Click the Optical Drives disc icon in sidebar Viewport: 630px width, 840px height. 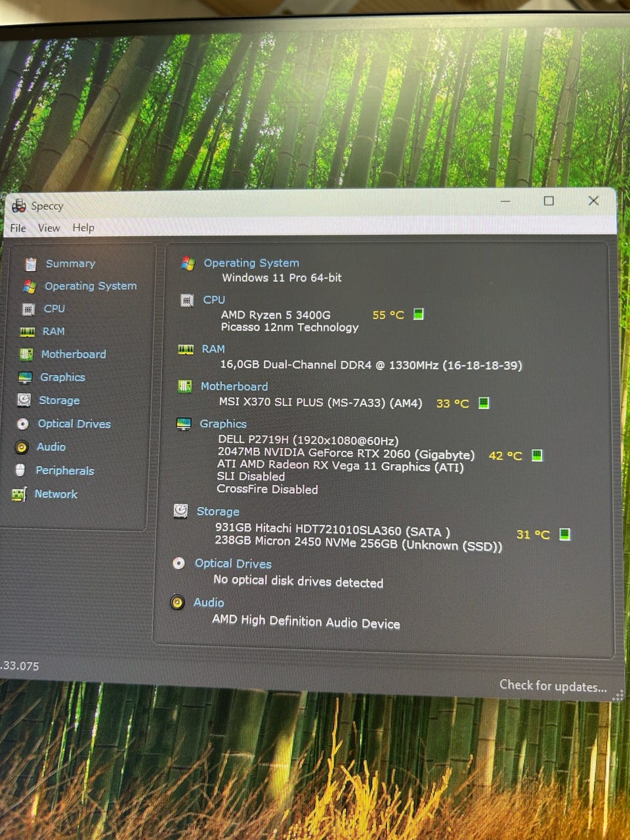click(23, 424)
